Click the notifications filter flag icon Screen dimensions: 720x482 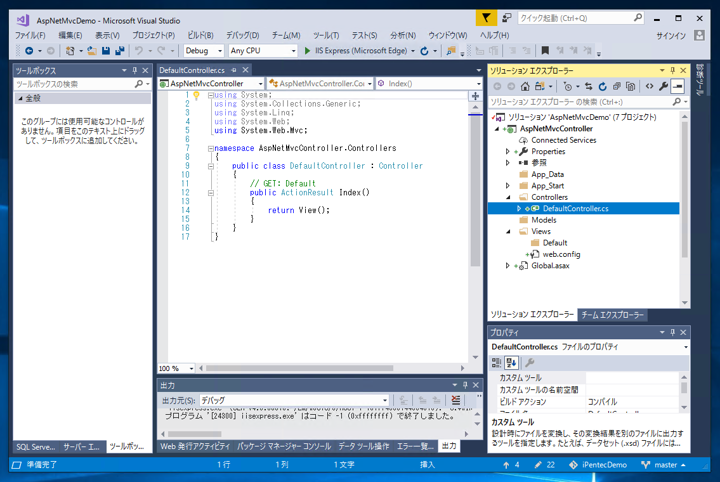pos(486,18)
